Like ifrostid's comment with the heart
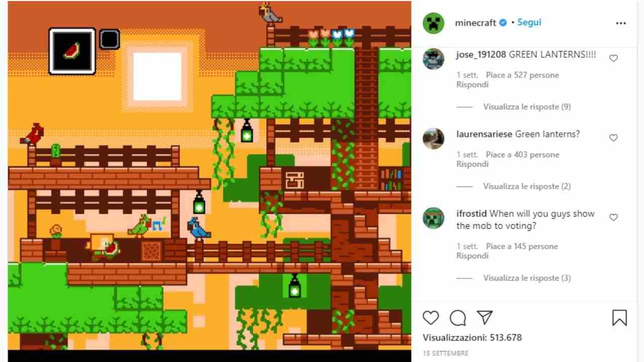 tap(613, 217)
